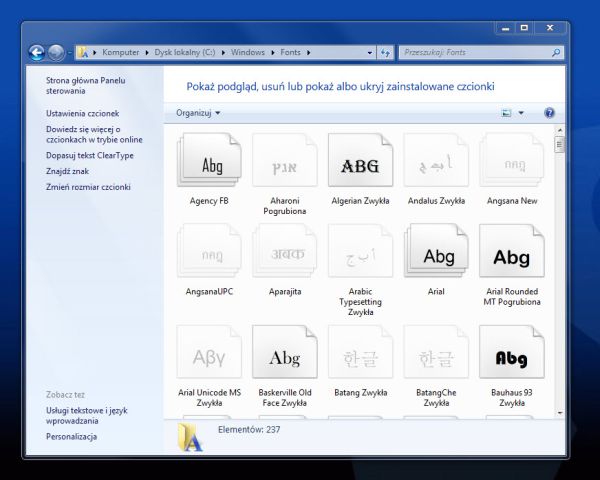Maximize the Fonts window

524,28
